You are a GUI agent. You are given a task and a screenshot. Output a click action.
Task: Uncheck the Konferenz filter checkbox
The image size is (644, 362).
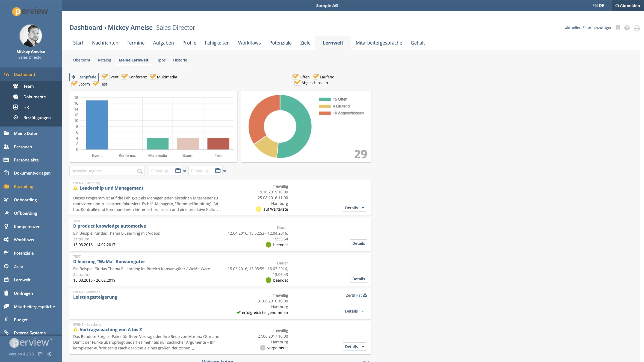(125, 77)
